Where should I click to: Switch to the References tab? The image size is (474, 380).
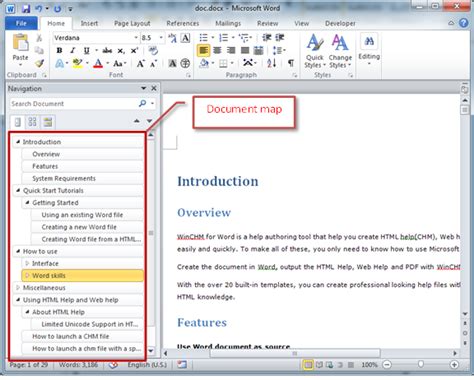tap(183, 23)
